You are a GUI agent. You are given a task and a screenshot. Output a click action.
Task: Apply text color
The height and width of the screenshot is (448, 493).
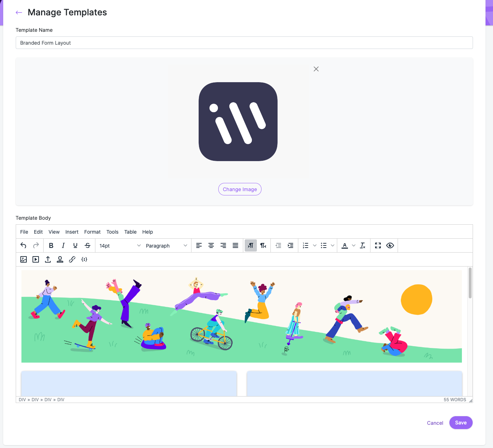point(344,245)
